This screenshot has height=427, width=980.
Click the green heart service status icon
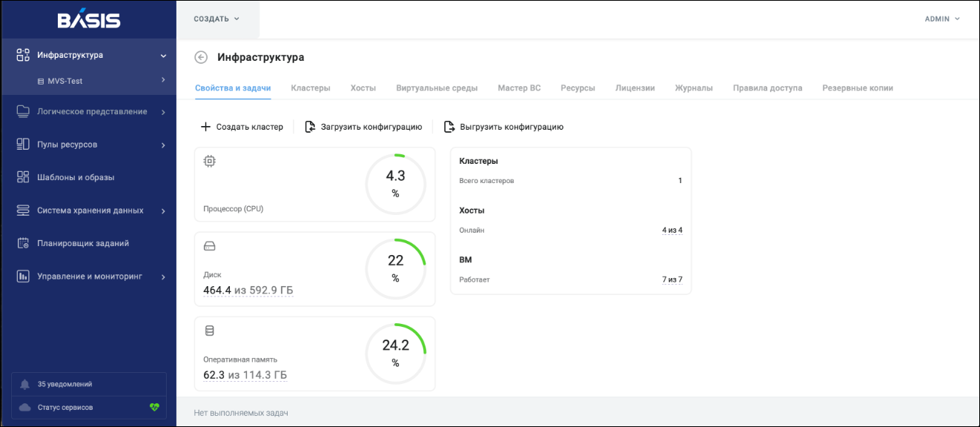(x=154, y=407)
